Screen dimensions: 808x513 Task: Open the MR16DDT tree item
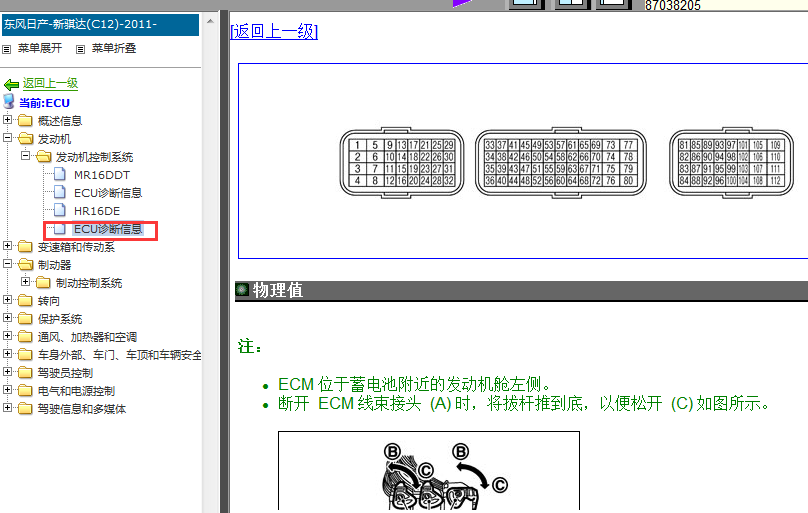point(102,175)
